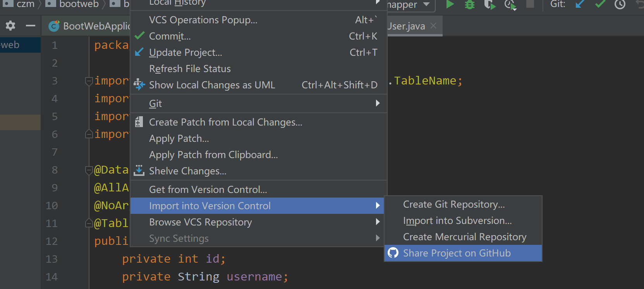The width and height of the screenshot is (644, 289).
Task: Choose Apply Patch from Clipboard
Action: pyautogui.click(x=259, y=155)
